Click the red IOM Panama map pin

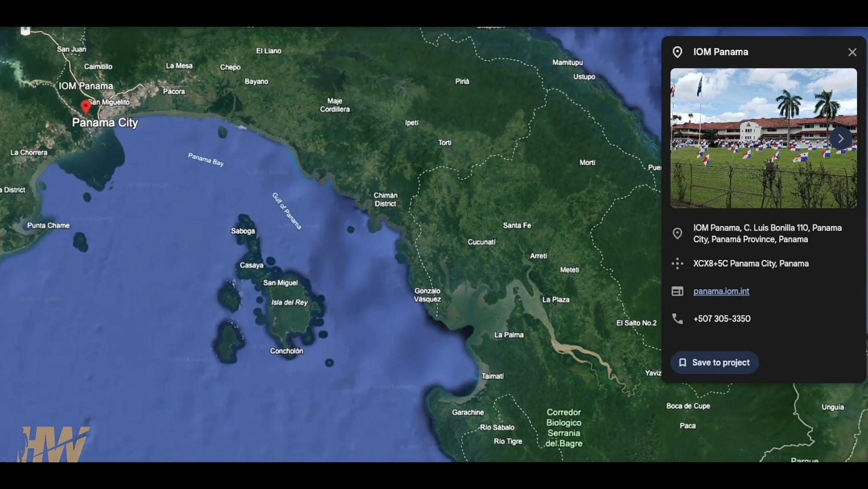tap(86, 107)
